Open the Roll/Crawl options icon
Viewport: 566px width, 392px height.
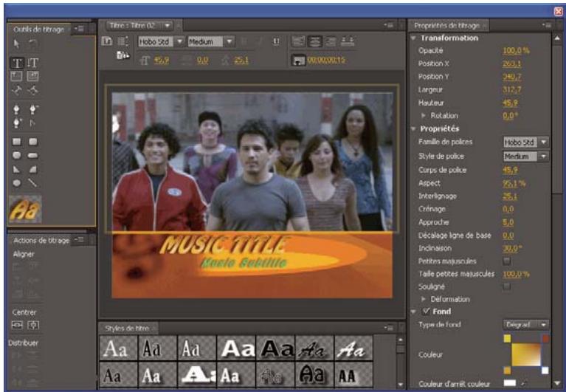(x=122, y=41)
